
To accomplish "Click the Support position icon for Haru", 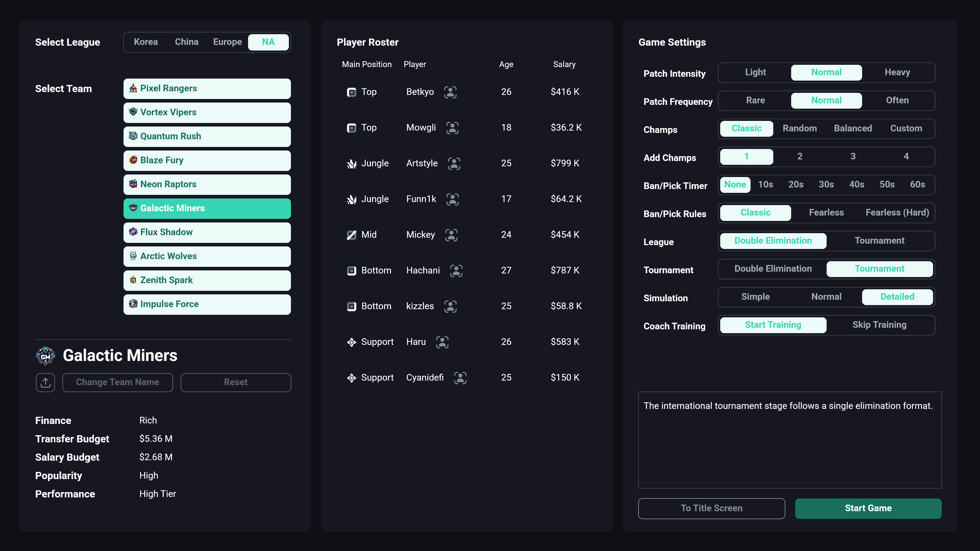I will 351,342.
